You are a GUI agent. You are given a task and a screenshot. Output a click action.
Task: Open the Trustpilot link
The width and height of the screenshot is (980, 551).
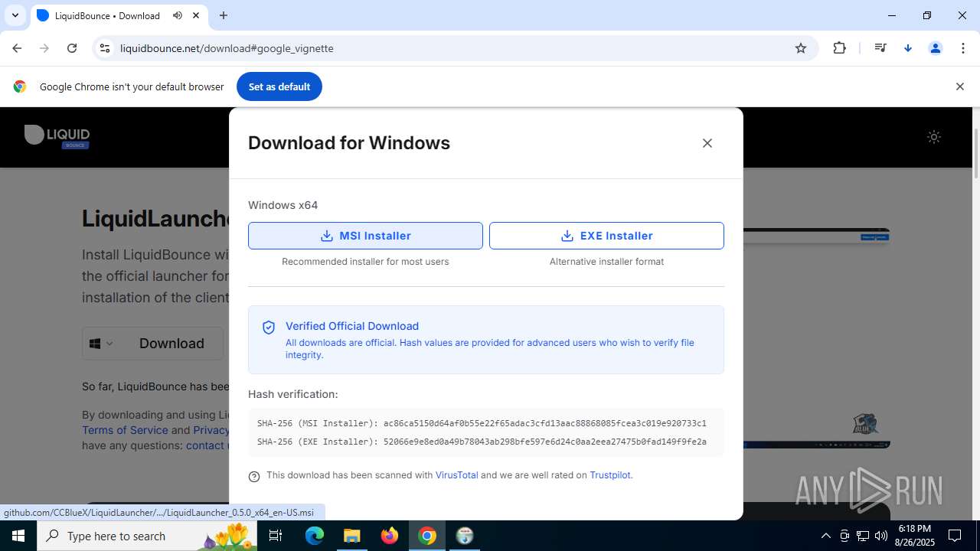[610, 475]
